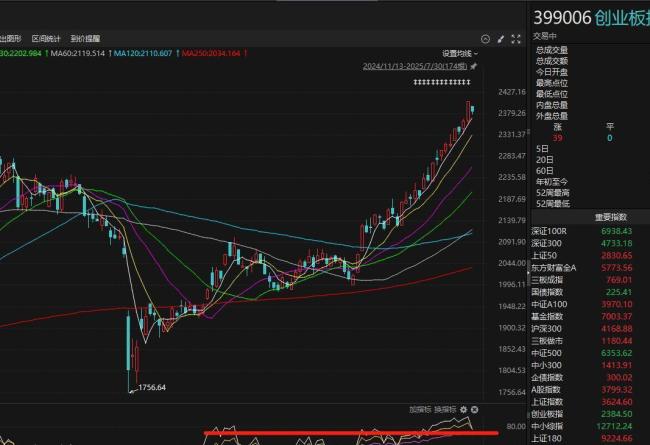Image resolution: width=650 pixels, height=445 pixels.
Task: Open the 深证300 index row
Action: point(590,243)
